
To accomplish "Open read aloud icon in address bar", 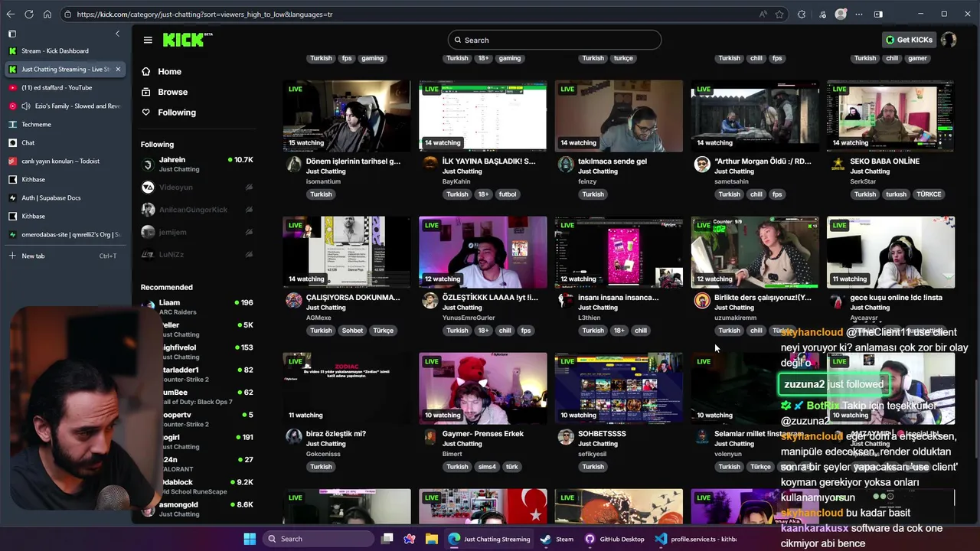I will pos(763,14).
